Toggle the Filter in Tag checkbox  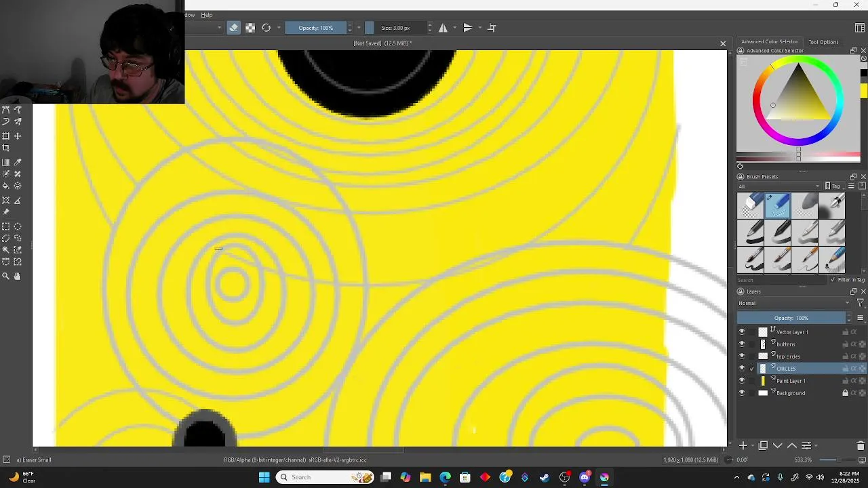833,280
